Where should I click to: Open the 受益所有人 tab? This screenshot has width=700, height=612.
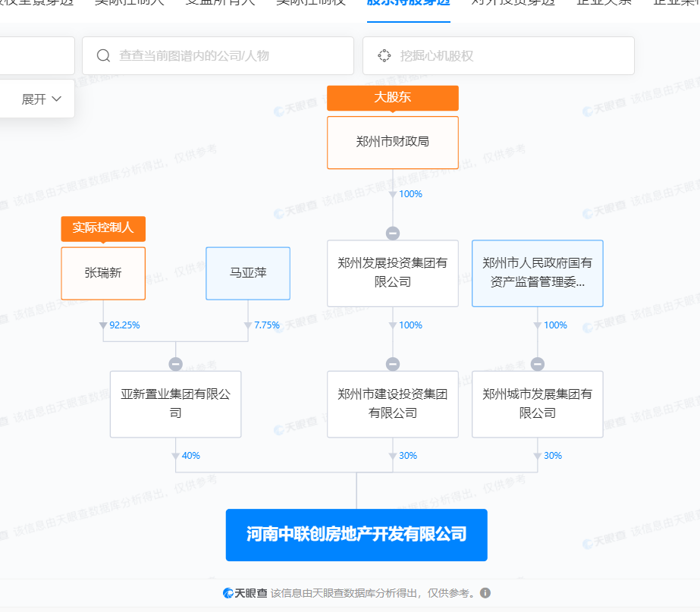pyautogui.click(x=220, y=2)
